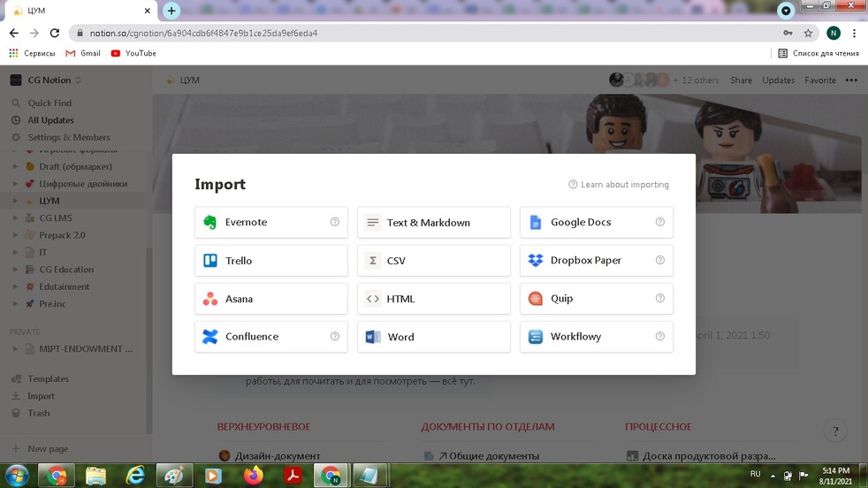Click Share in Notion top bar
Viewport: 868px width, 488px height.
tap(741, 80)
